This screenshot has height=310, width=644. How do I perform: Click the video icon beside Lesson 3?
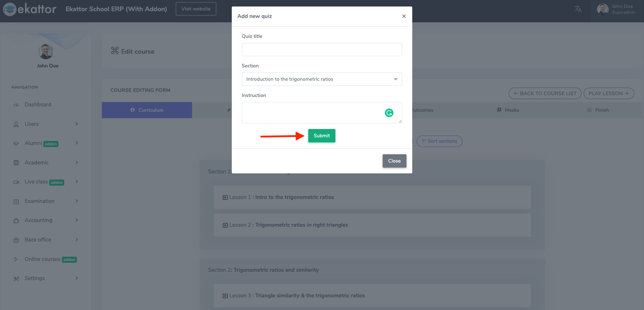225,296
